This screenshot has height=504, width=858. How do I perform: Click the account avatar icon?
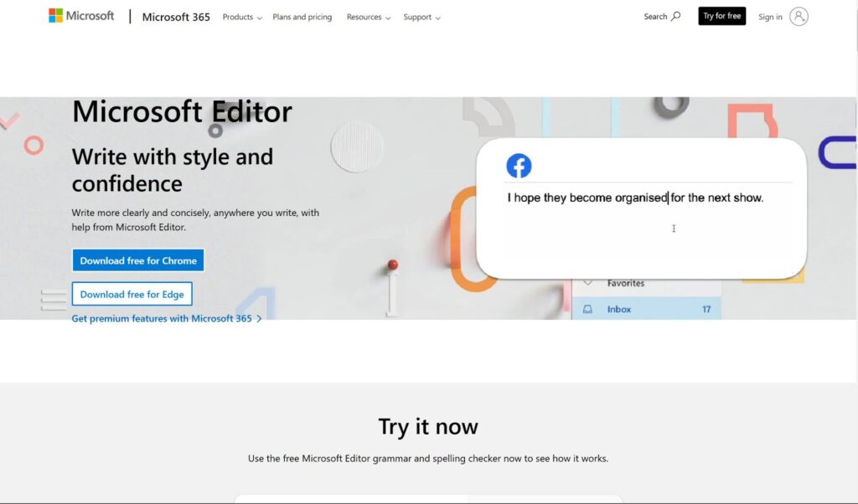[799, 16]
